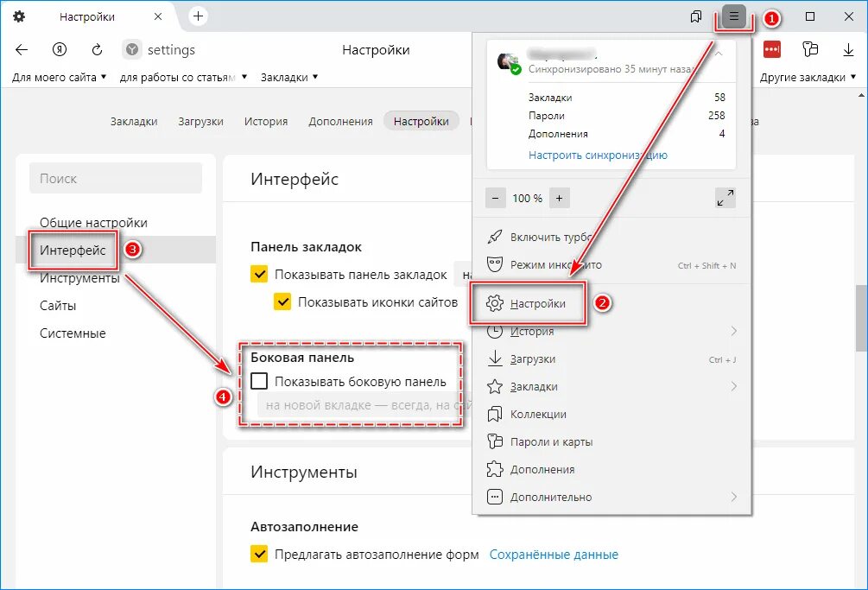This screenshot has width=868, height=590.
Task: Open История submenu from the menu
Action: (x=611, y=331)
